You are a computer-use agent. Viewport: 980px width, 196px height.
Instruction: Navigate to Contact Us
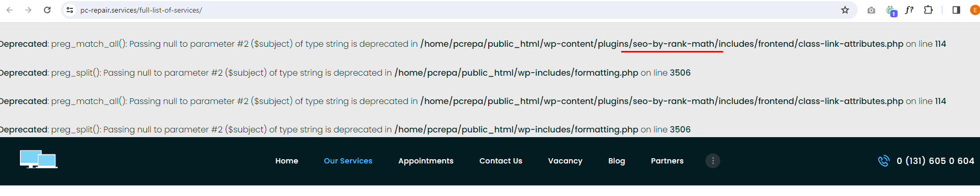501,161
